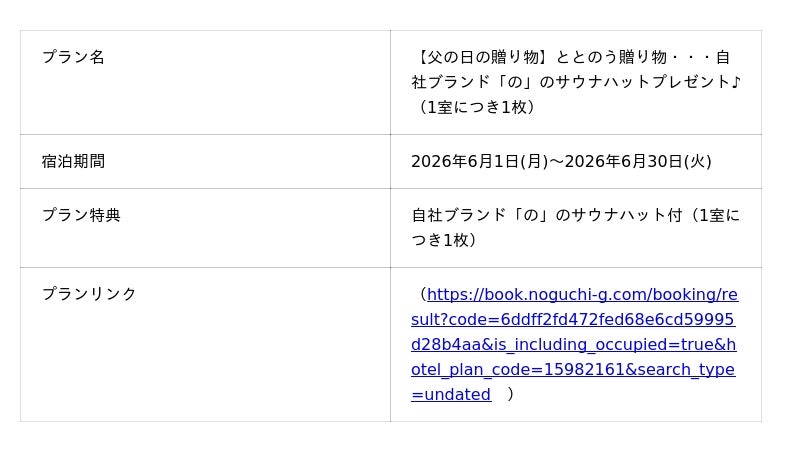Image resolution: width=800 pixels, height=452 pixels.
Task: Select the プラン名 label cell
Action: pyautogui.click(x=73, y=57)
